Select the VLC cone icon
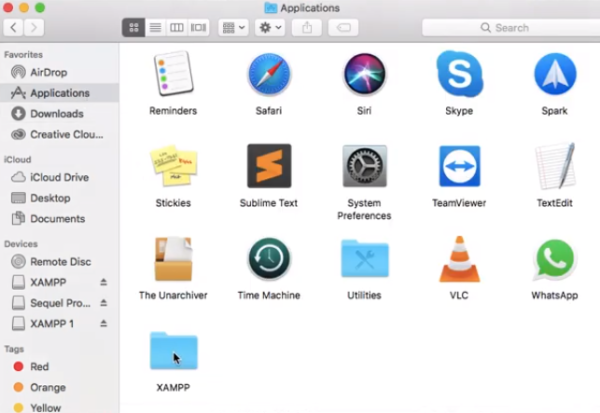 [459, 259]
